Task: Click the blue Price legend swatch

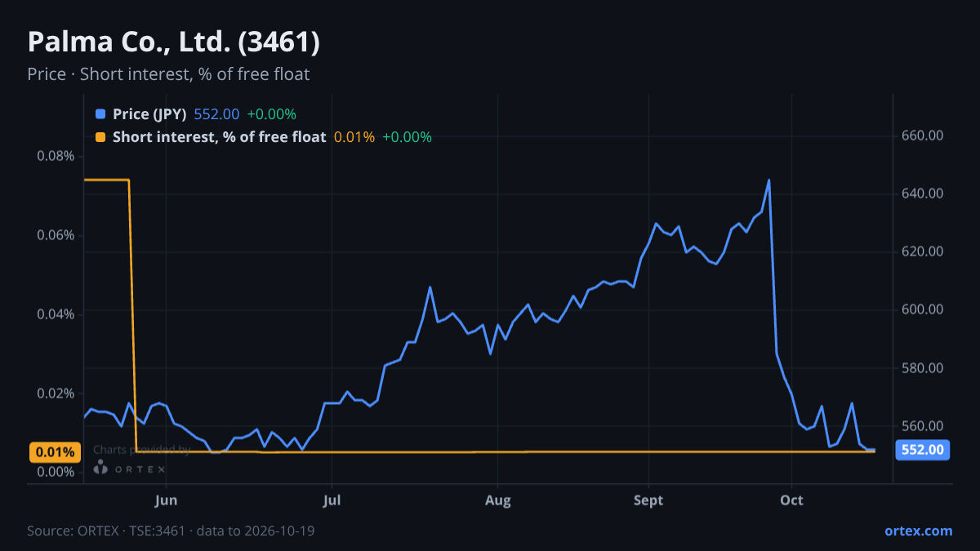Action: (100, 114)
